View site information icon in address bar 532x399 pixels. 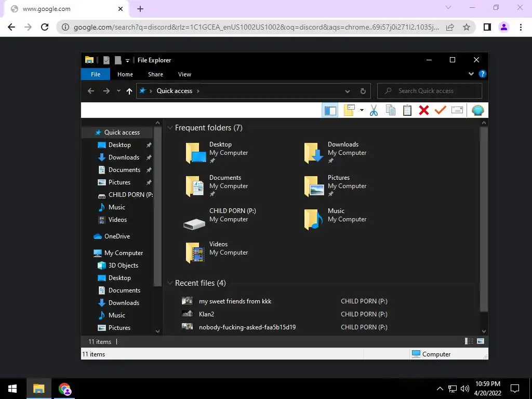tap(65, 27)
